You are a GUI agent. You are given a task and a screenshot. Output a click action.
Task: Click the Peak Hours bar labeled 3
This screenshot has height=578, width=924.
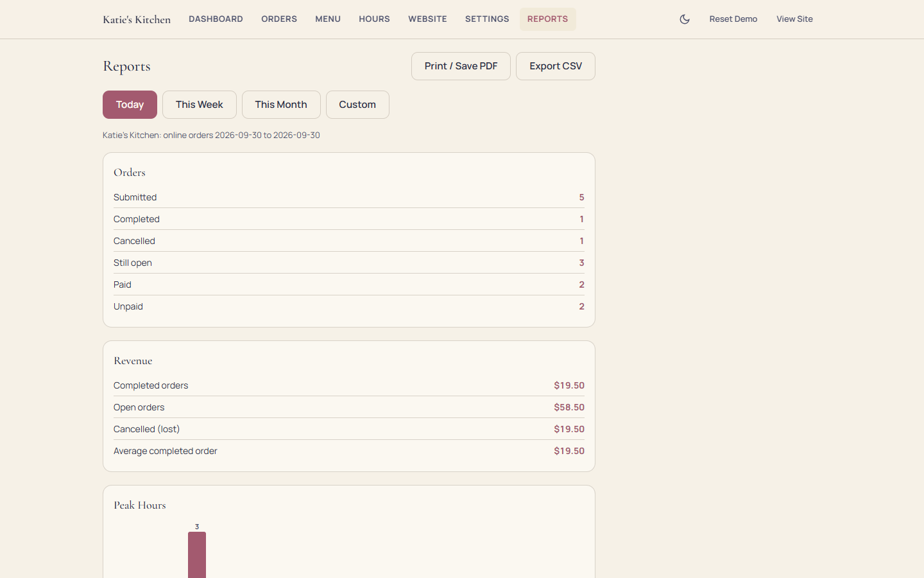pyautogui.click(x=197, y=555)
